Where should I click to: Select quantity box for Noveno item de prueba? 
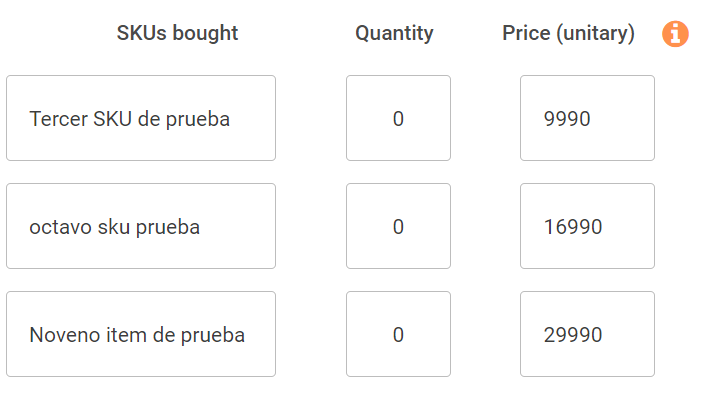(398, 334)
